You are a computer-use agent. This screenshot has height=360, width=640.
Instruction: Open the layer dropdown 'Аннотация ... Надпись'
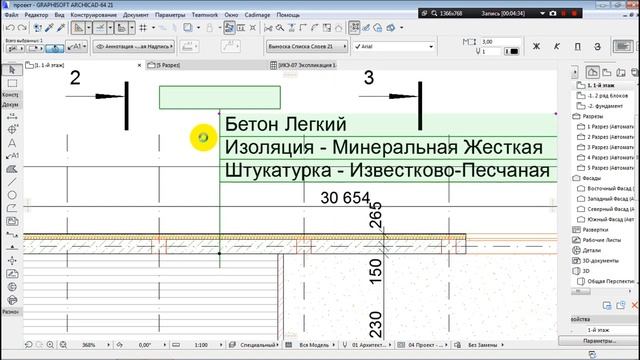click(134, 47)
